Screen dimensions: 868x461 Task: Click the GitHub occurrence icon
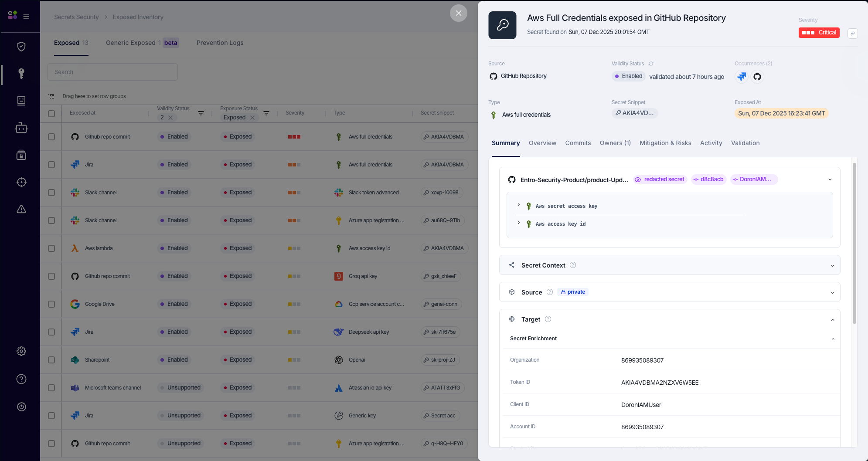coord(757,77)
